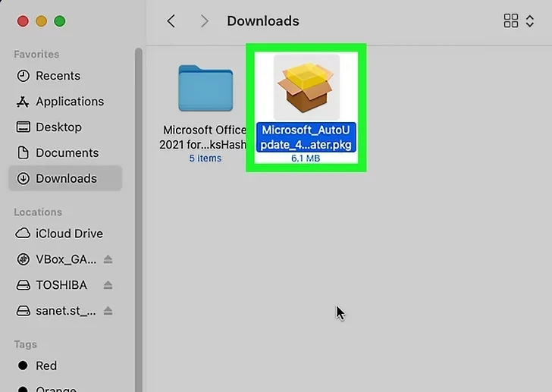Click the TOSHIBA drive icon

click(24, 285)
